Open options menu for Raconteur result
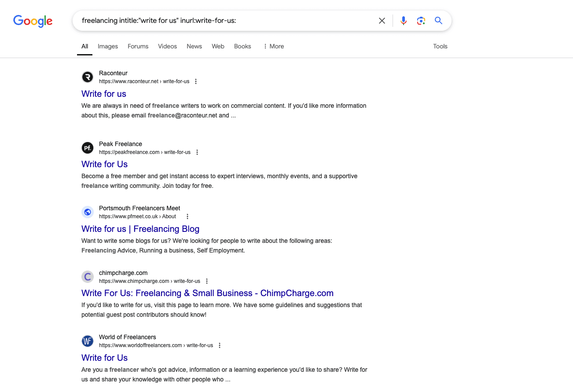The image size is (573, 392). [x=196, y=81]
